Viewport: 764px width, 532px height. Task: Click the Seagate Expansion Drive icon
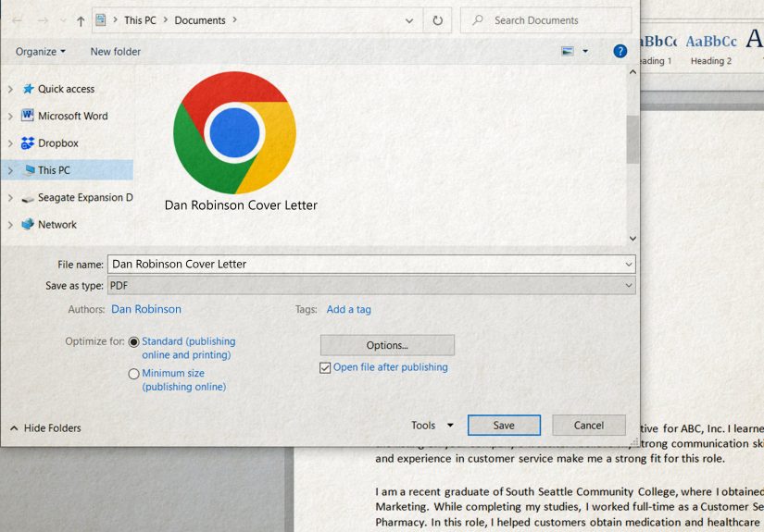(28, 198)
